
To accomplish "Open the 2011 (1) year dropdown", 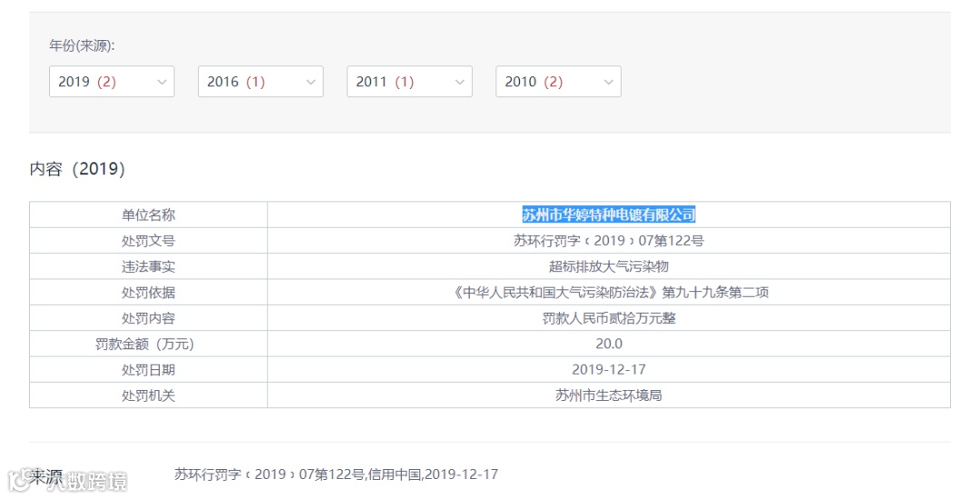I will point(409,82).
